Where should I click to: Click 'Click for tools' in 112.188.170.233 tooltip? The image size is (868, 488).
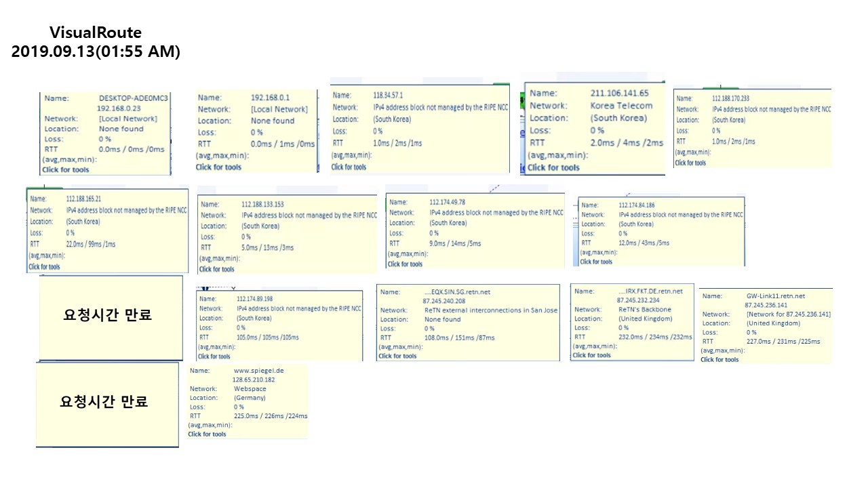[x=691, y=163]
